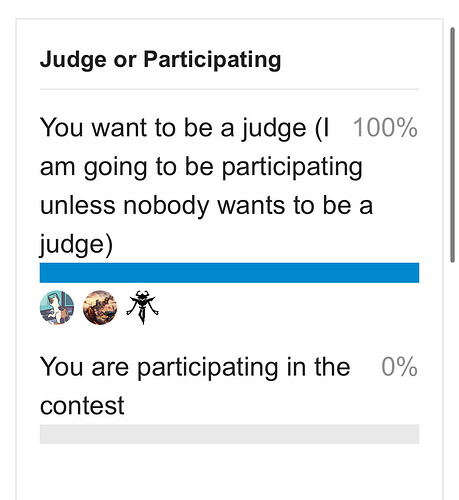Image resolution: width=459 pixels, height=500 pixels.
Task: Click the line "unless nobody wants to be a"
Action: point(206,206)
